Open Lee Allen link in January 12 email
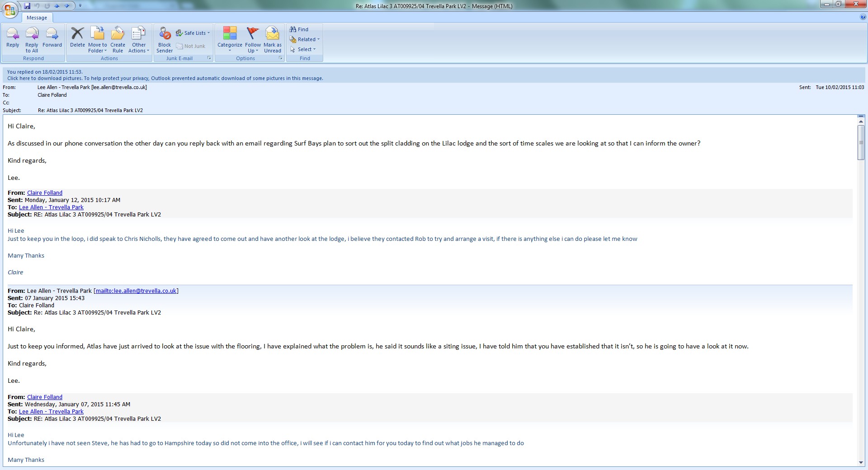The width and height of the screenshot is (868, 470). tap(51, 207)
